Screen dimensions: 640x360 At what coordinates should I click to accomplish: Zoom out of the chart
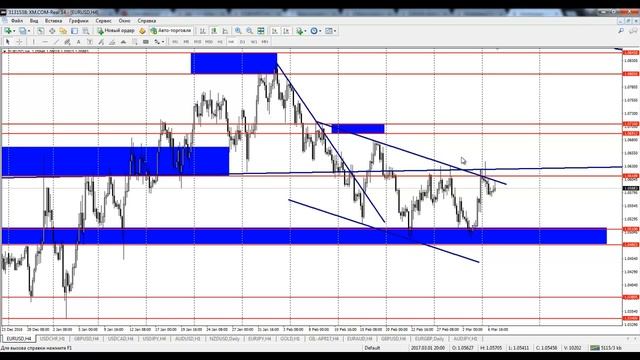point(249,31)
